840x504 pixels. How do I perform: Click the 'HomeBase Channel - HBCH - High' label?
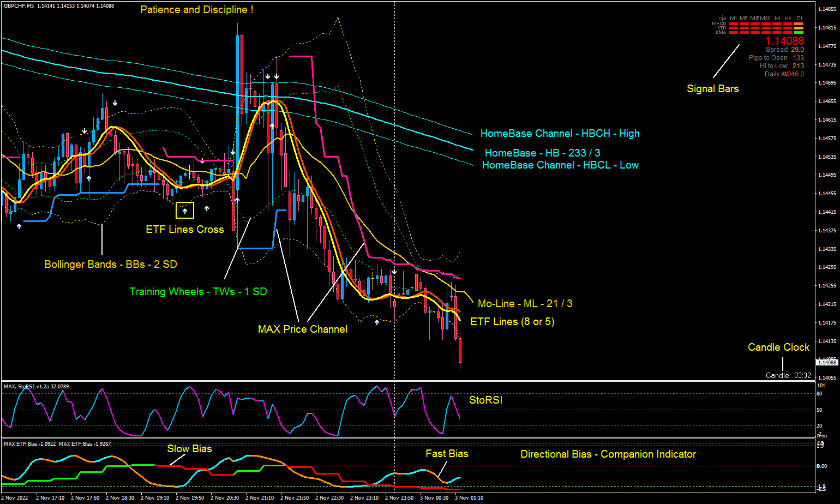[x=560, y=134]
